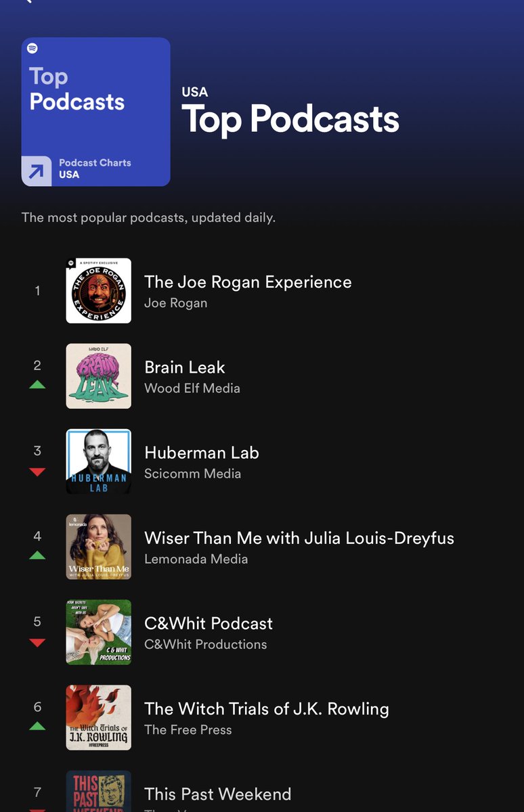The image size is (524, 812).
Task: Open The Joe Rogan Experience artwork
Action: point(99,290)
